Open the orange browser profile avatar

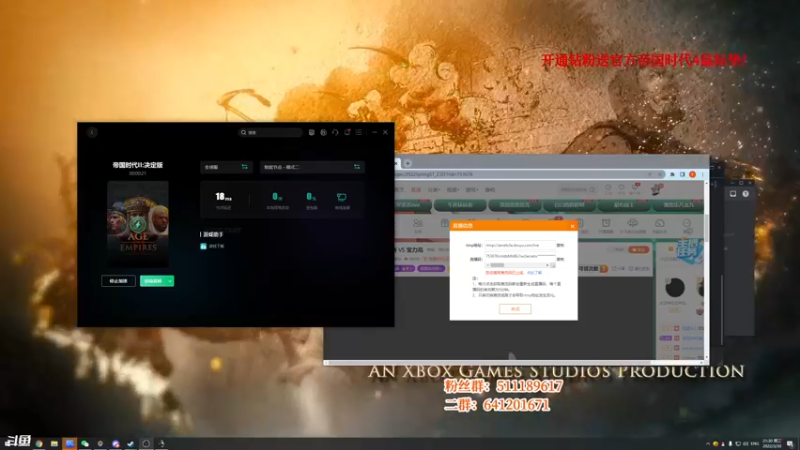point(692,174)
